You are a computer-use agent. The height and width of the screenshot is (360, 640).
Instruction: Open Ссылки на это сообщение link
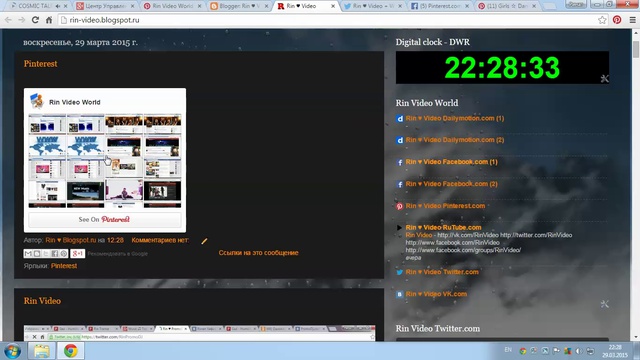[258, 253]
